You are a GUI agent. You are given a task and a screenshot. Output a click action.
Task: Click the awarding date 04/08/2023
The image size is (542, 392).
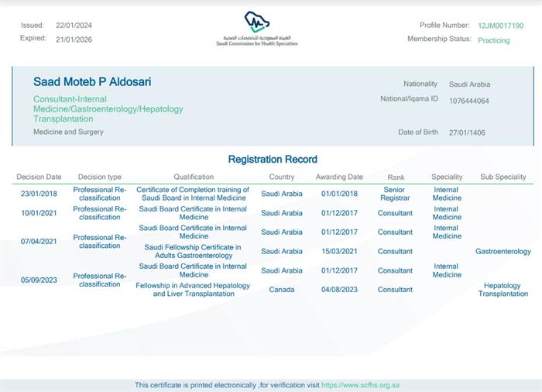pos(339,290)
